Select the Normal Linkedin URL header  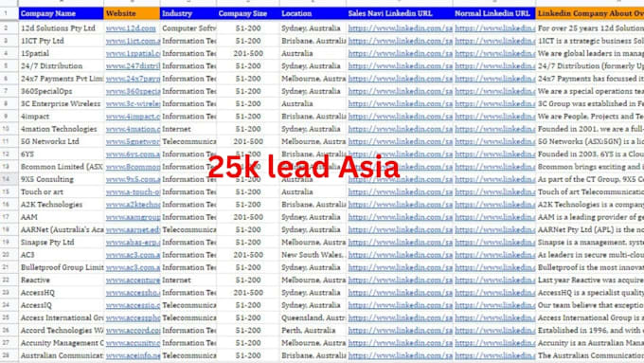(494, 13)
